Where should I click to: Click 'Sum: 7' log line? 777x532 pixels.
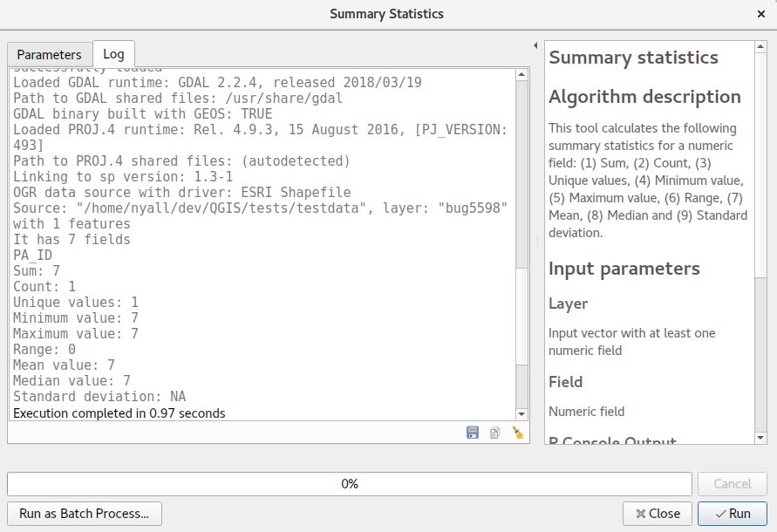pyautogui.click(x=37, y=270)
